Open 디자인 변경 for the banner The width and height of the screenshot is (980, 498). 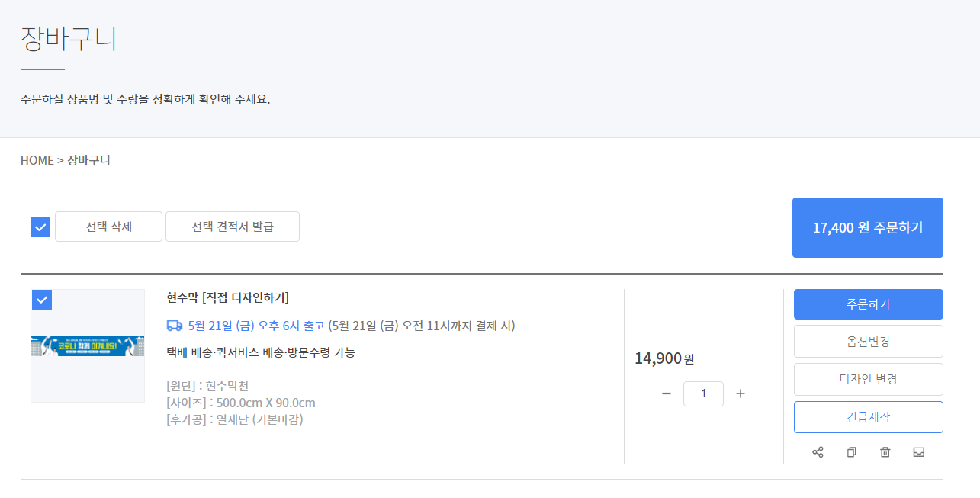coord(868,379)
